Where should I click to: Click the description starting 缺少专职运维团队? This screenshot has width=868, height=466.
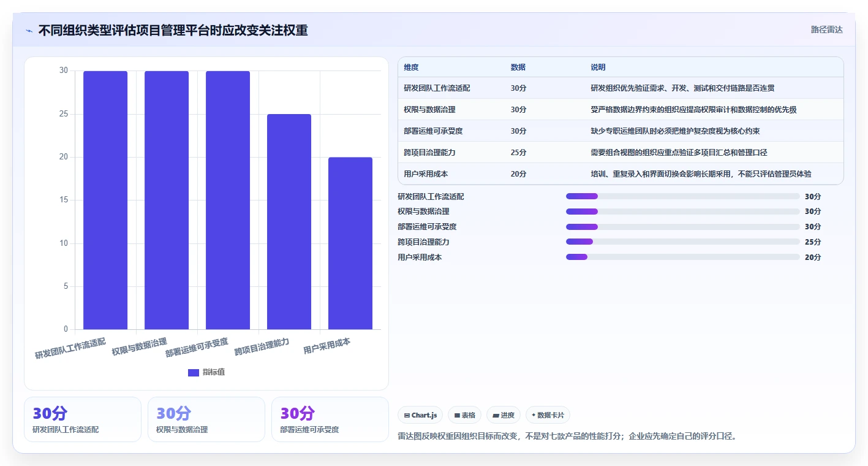[x=676, y=131]
